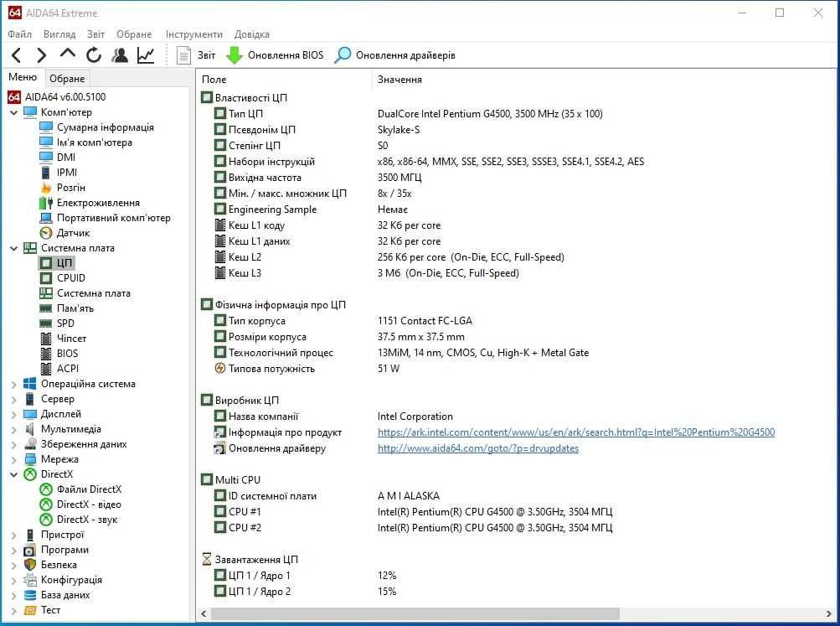Viewport: 840px width, 626px height.
Task: Expand the Безпека node
Action: click(x=14, y=565)
